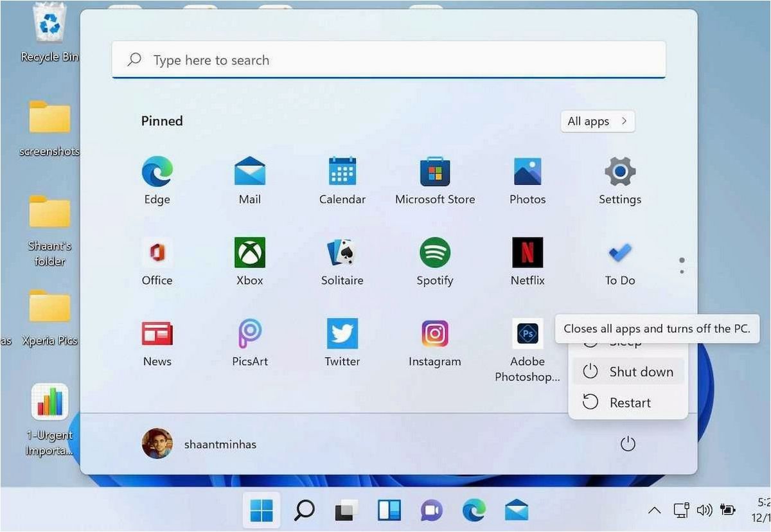Screen dimensions: 771x532
Task: Open the Xbox app
Action: [249, 262]
